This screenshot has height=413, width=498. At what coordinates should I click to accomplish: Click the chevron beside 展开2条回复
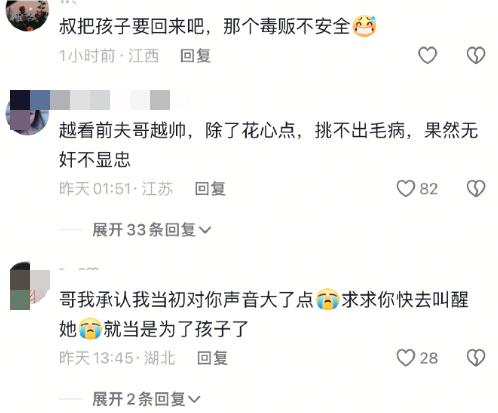[194, 399]
